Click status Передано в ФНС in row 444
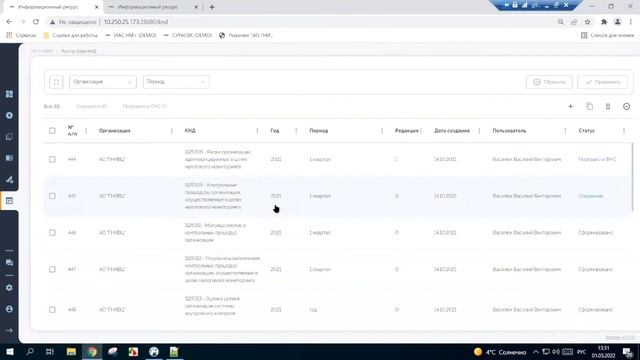This screenshot has height=360, width=640. pyautogui.click(x=597, y=159)
